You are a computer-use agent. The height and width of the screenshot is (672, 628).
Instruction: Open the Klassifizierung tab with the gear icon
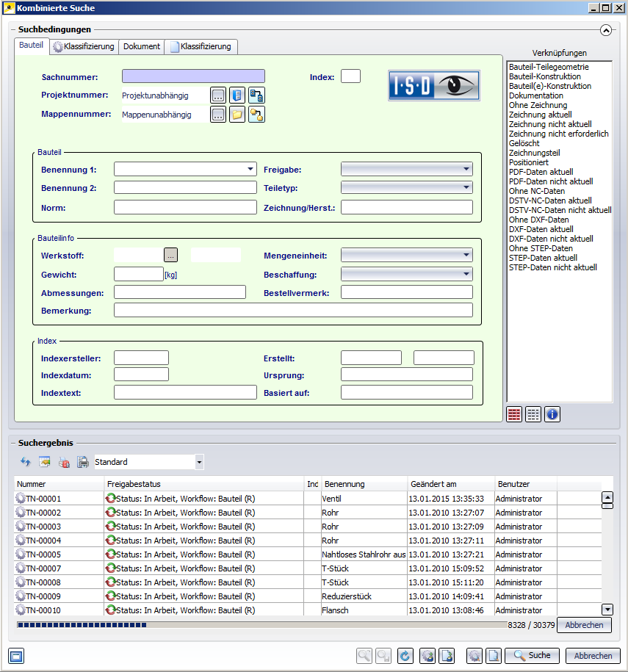tap(84, 46)
